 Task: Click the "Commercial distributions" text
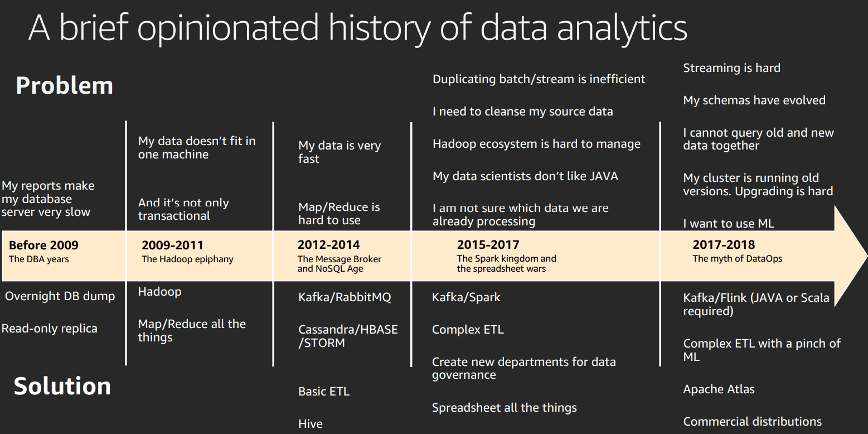coord(752,422)
